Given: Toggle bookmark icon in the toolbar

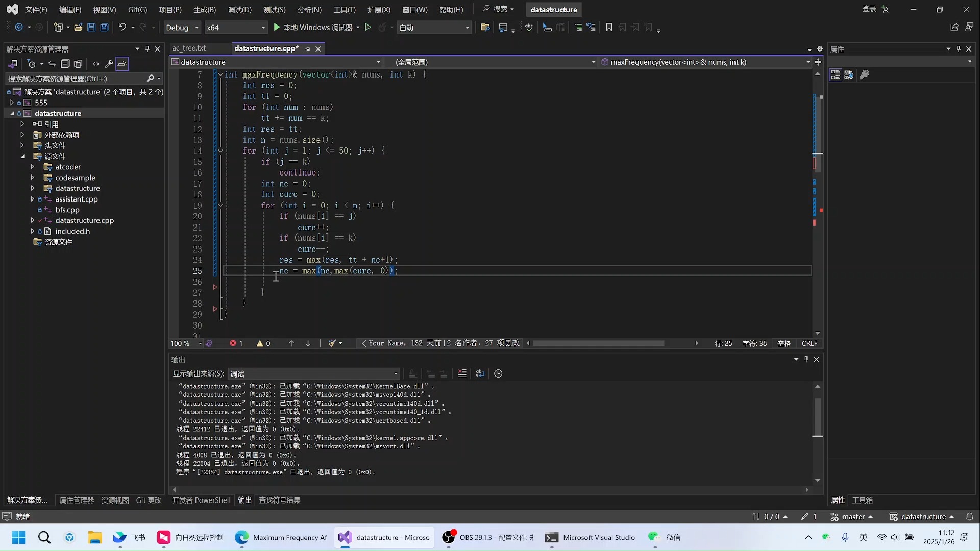Looking at the screenshot, I should coord(609,28).
